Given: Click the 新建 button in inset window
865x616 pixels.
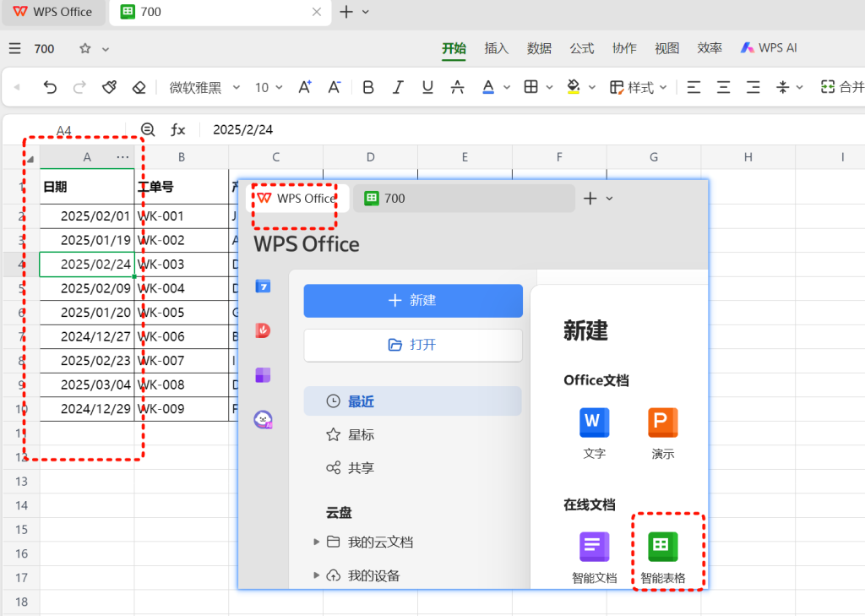Looking at the screenshot, I should (x=412, y=300).
